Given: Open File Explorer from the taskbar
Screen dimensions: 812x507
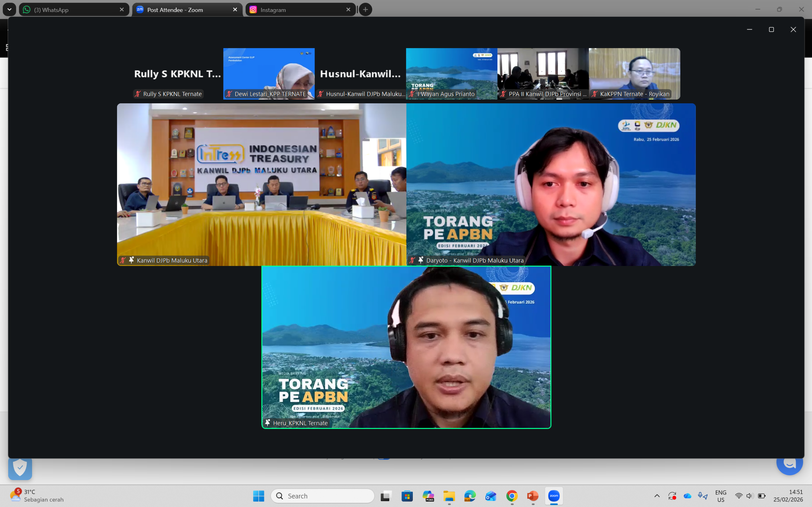Looking at the screenshot, I should tap(449, 496).
